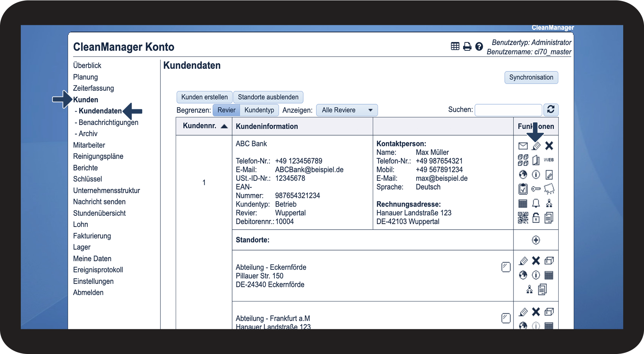Toggle the note box beside Abteilung Eckernförde
644x354 pixels.
click(x=506, y=267)
